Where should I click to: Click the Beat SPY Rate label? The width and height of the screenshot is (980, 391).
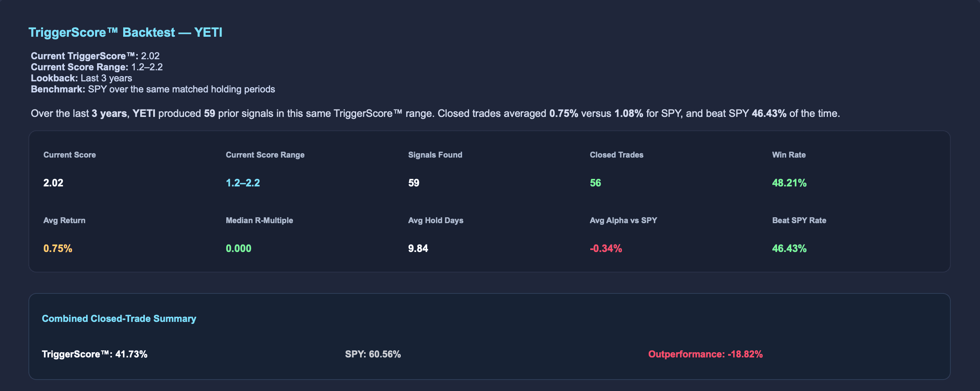[799, 220]
